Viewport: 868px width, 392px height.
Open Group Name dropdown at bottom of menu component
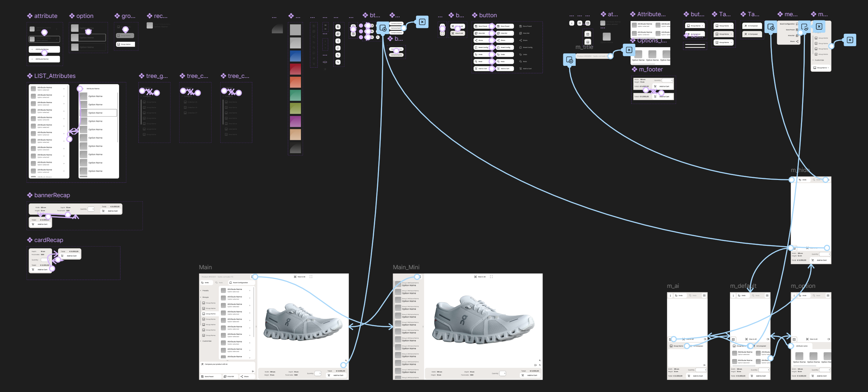point(821,68)
